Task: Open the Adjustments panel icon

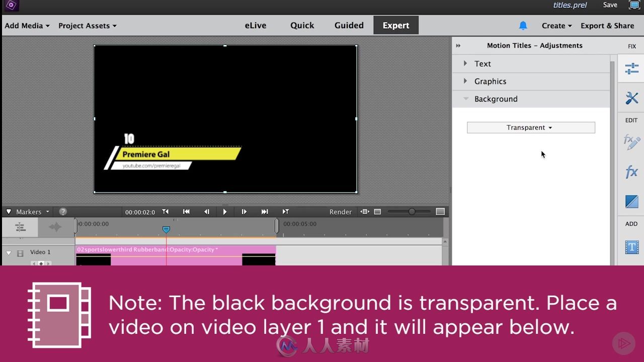Action: pyautogui.click(x=631, y=68)
